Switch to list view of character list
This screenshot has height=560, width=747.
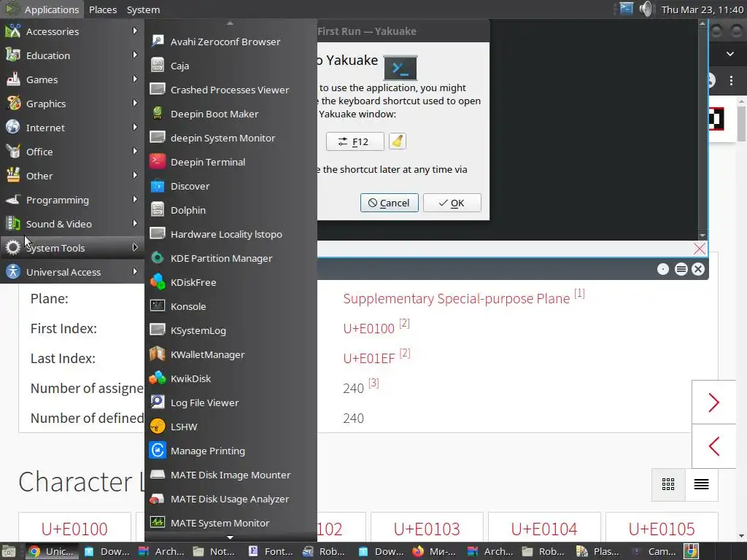(701, 484)
